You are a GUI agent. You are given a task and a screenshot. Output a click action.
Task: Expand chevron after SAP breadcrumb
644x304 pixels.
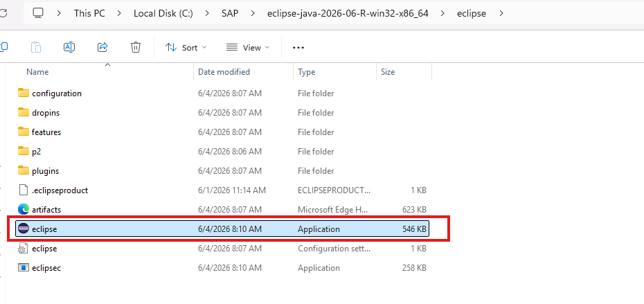point(253,13)
